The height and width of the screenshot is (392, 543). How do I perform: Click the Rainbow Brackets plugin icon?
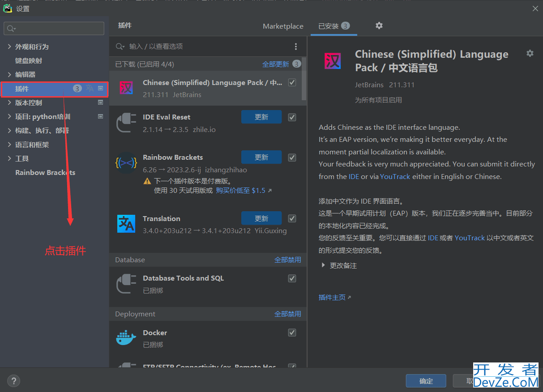(126, 163)
